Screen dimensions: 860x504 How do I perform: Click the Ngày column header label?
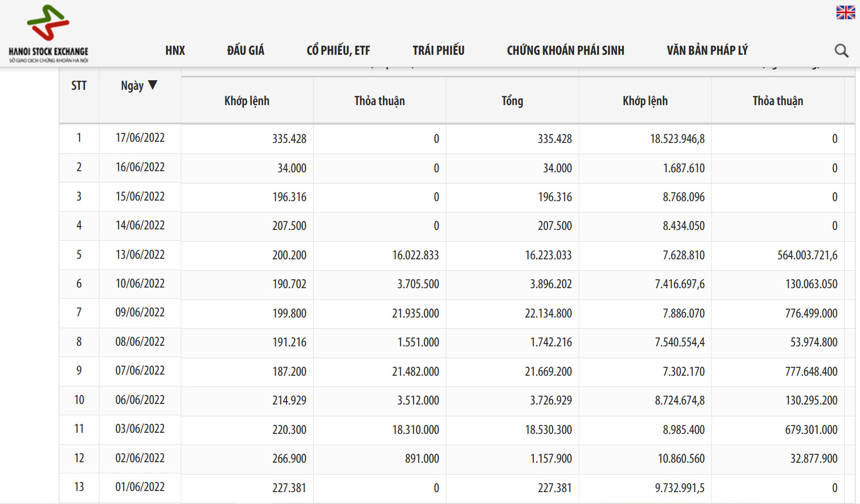coord(132,86)
